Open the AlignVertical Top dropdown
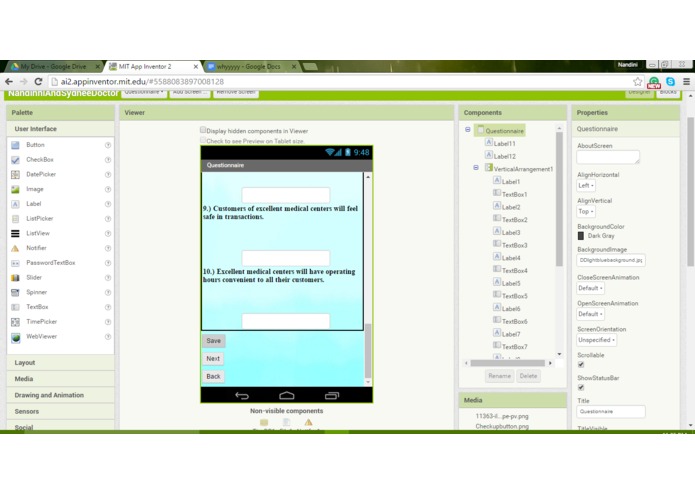 pyautogui.click(x=586, y=212)
